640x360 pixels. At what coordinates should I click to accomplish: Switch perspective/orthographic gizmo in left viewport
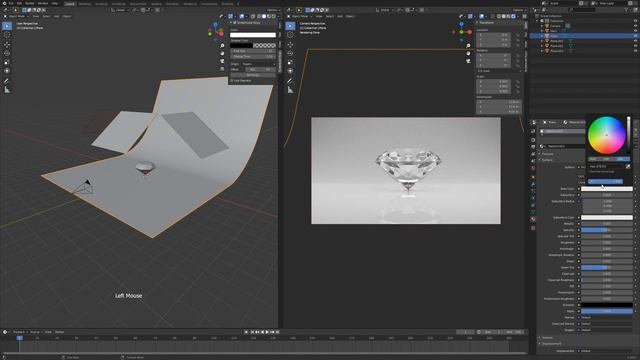click(x=222, y=69)
